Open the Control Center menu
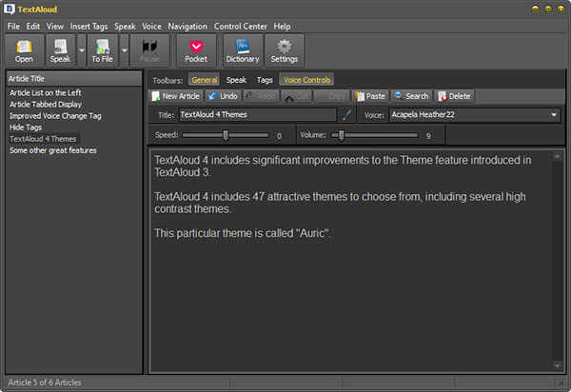This screenshot has height=392, width=571. click(240, 27)
